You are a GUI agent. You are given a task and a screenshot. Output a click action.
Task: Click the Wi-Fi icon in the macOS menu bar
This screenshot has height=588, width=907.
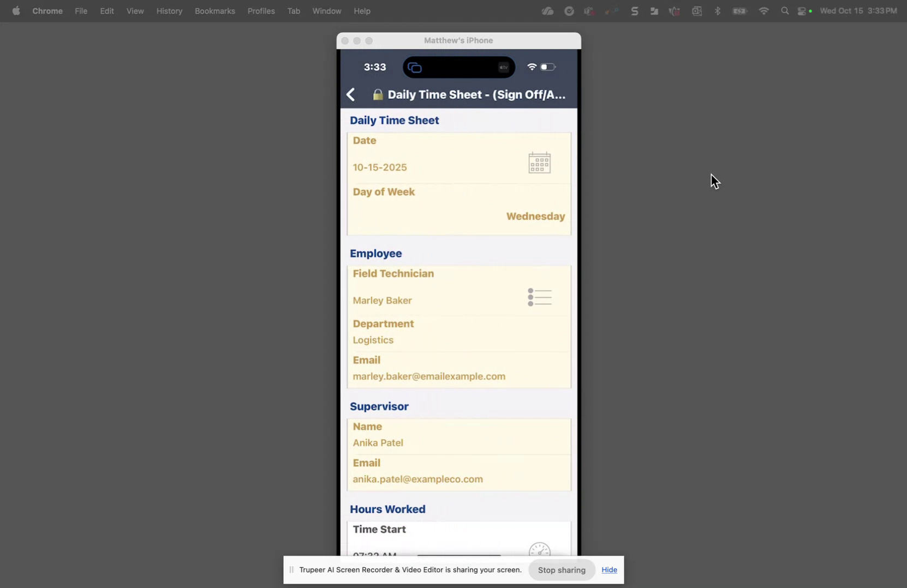(763, 10)
